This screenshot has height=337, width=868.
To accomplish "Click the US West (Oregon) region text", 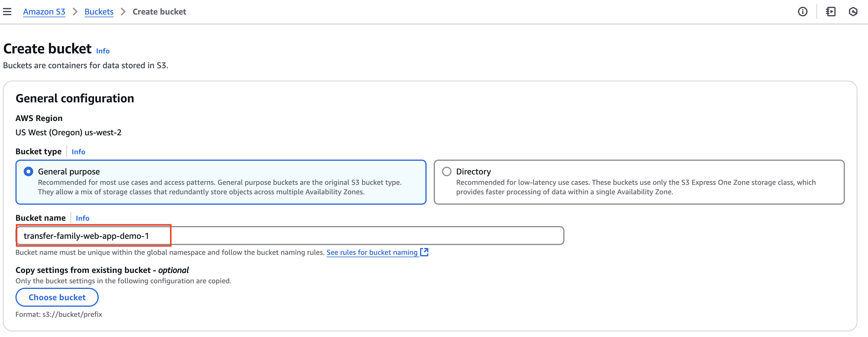I will pyautogui.click(x=68, y=133).
